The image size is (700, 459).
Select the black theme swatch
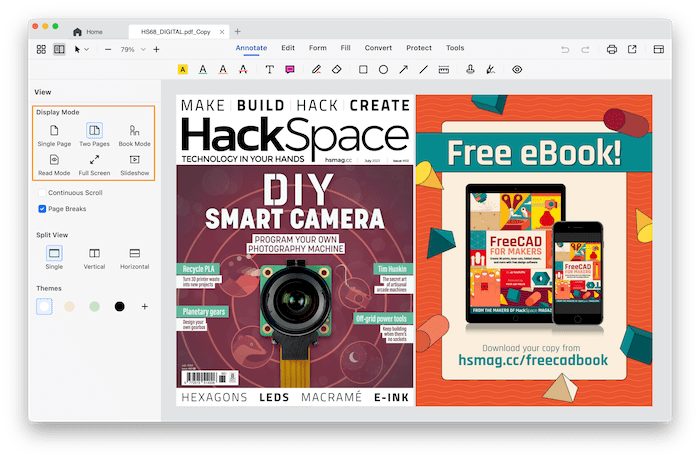click(x=119, y=306)
